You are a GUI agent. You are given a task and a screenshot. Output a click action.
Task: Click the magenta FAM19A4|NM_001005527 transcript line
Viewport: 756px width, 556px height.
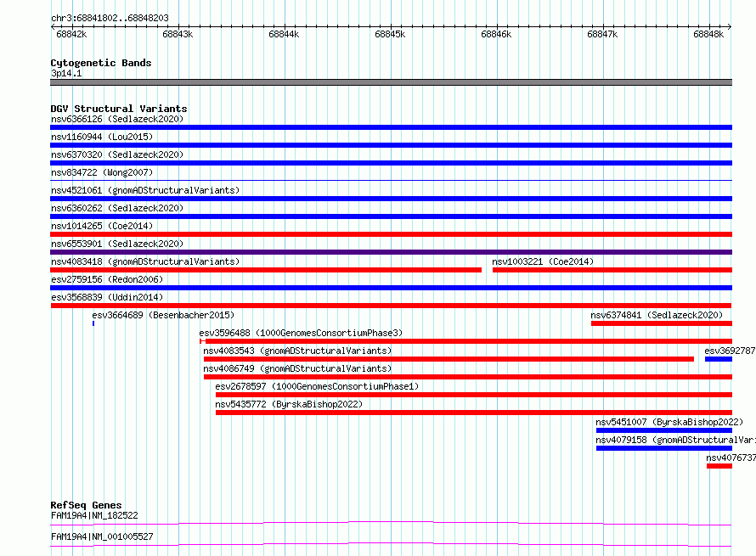(x=391, y=544)
